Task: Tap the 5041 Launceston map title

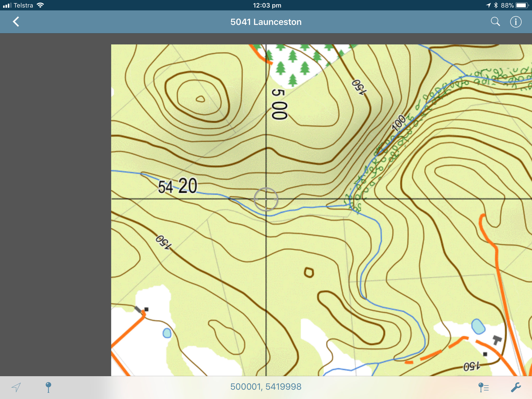Action: pyautogui.click(x=266, y=22)
